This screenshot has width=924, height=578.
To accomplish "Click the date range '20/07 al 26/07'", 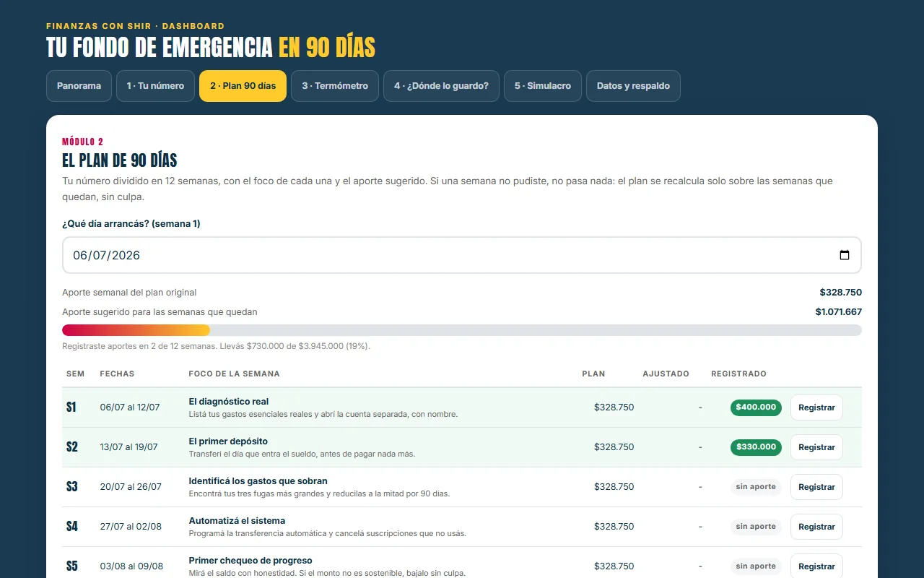I will (x=131, y=487).
